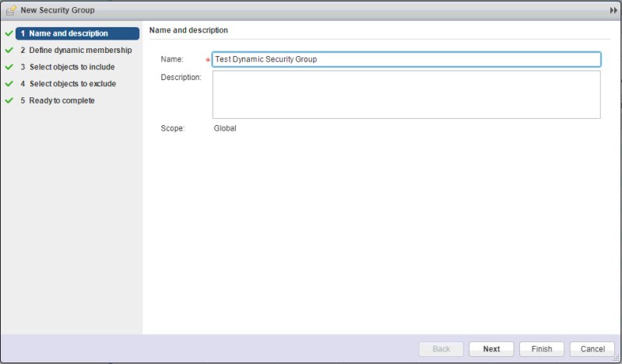Go to step 2 Define dynamic membership
The image size is (622, 364).
76,51
